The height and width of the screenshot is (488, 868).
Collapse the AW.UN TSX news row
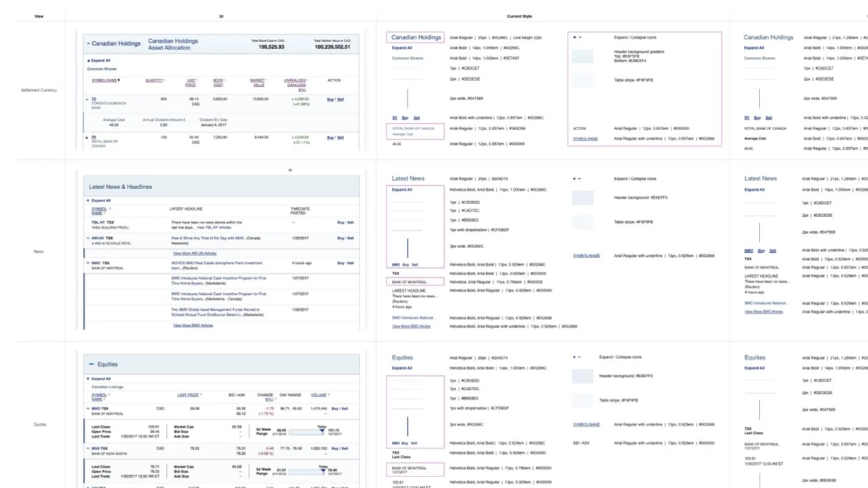click(88, 238)
